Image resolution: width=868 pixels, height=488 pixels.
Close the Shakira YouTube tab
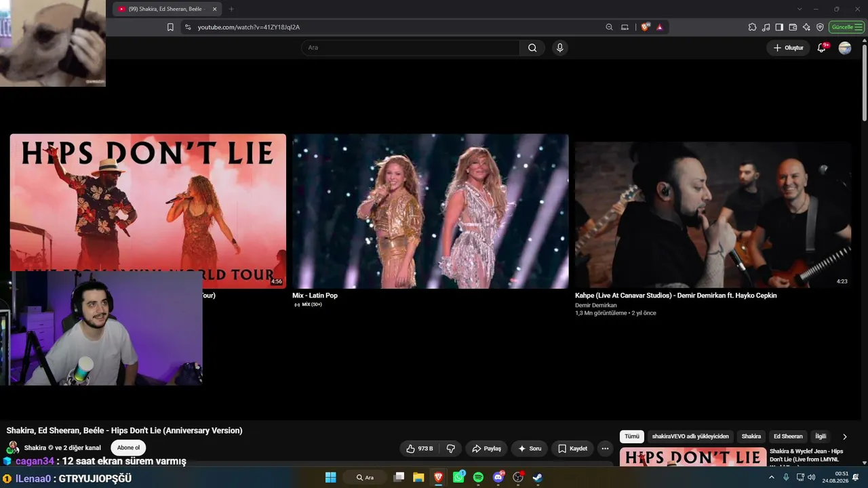215,9
